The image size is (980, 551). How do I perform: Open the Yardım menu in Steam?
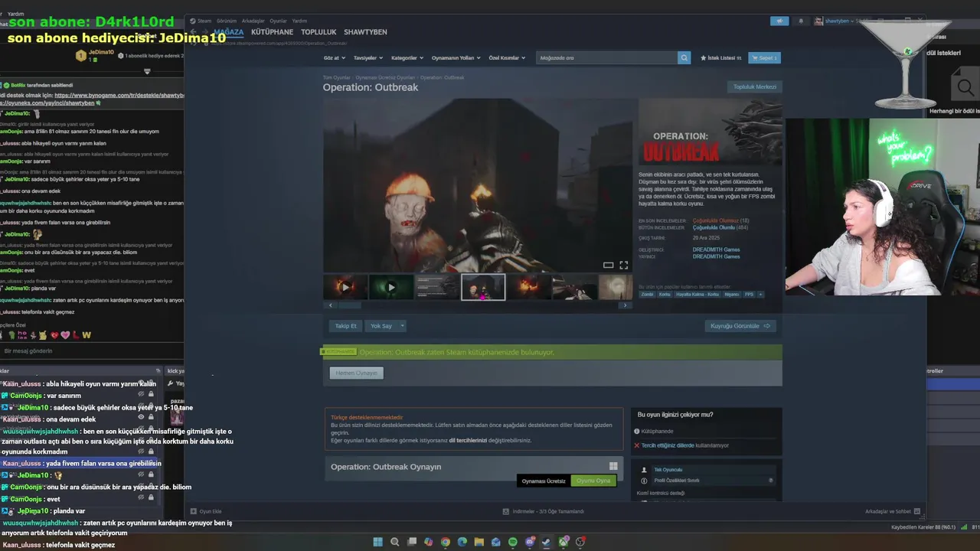pyautogui.click(x=299, y=21)
